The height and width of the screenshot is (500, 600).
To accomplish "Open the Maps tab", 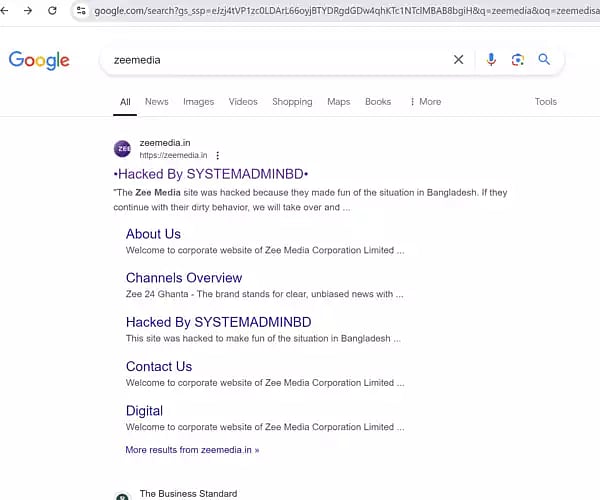I will pos(338,102).
